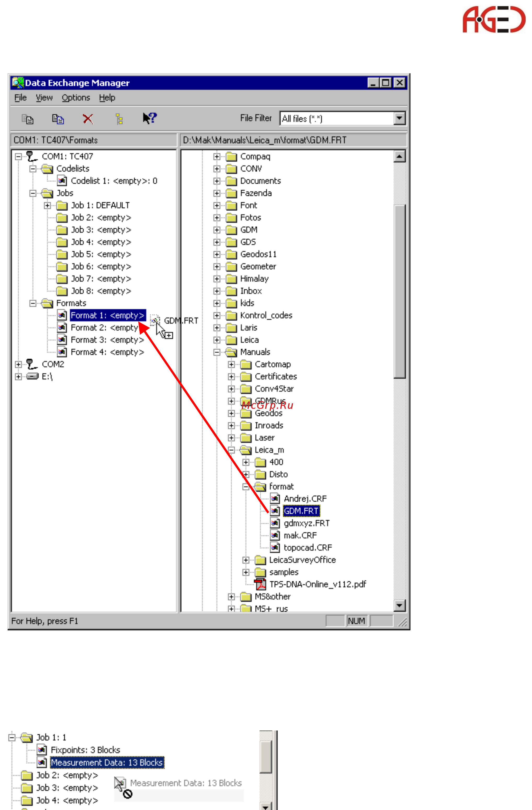The image size is (532, 810).
Task: Click the Leica_m open folder icon
Action: click(246, 450)
